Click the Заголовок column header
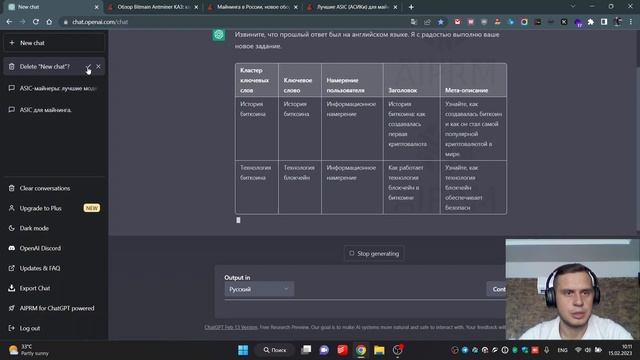This screenshot has height=360, width=640. click(x=411, y=80)
